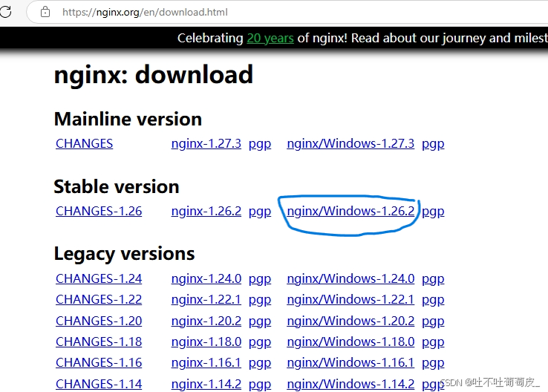This screenshot has width=548, height=392.
Task: Click the 'Stable version' heading
Action: 117,186
